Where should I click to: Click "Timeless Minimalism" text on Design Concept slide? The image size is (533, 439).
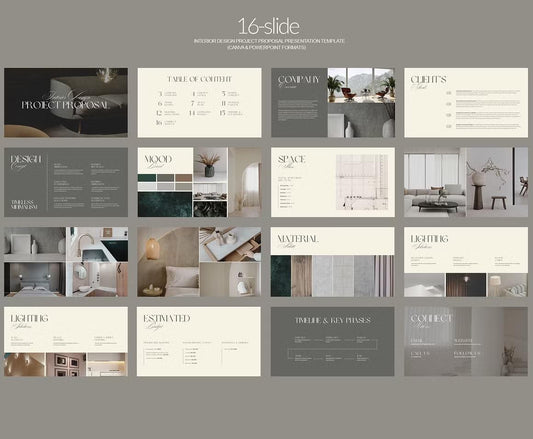[x=24, y=204]
